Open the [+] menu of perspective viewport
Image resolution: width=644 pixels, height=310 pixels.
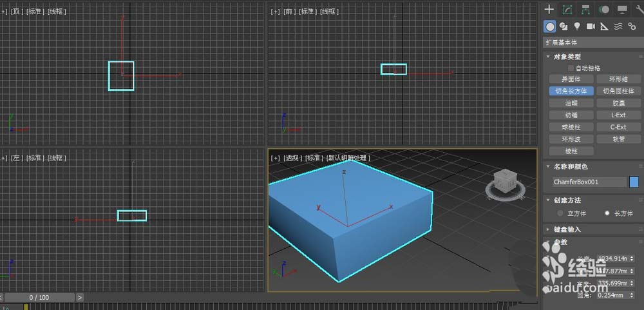click(275, 158)
